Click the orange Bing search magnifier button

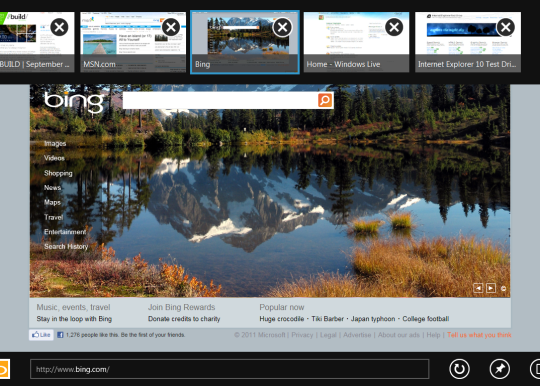click(325, 100)
